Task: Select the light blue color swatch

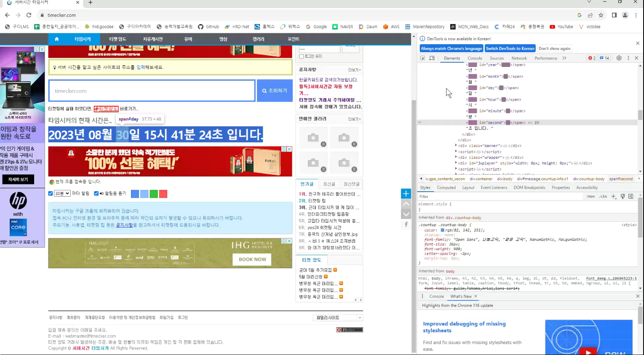Action: [x=144, y=194]
